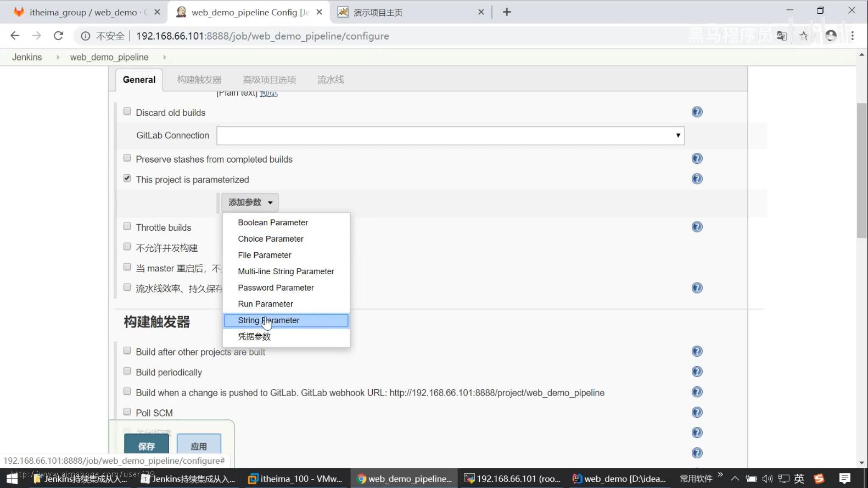Check 不允许并发构建 checkbox
Viewport: 868px width, 488px height.
(x=127, y=247)
